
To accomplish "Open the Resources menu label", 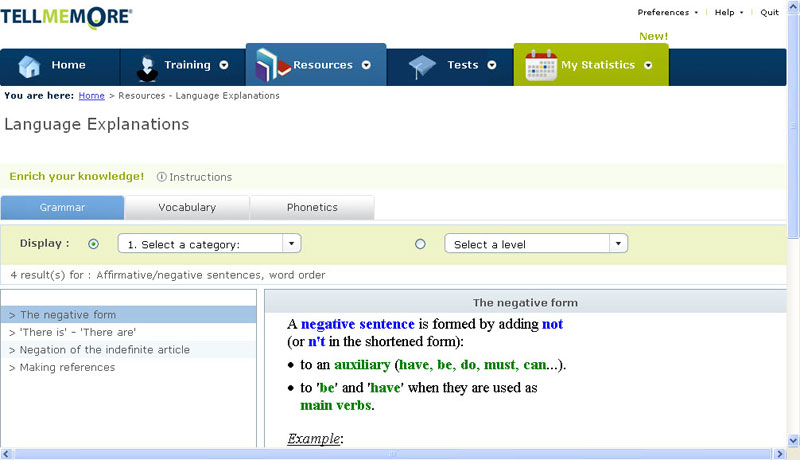I will 322,65.
